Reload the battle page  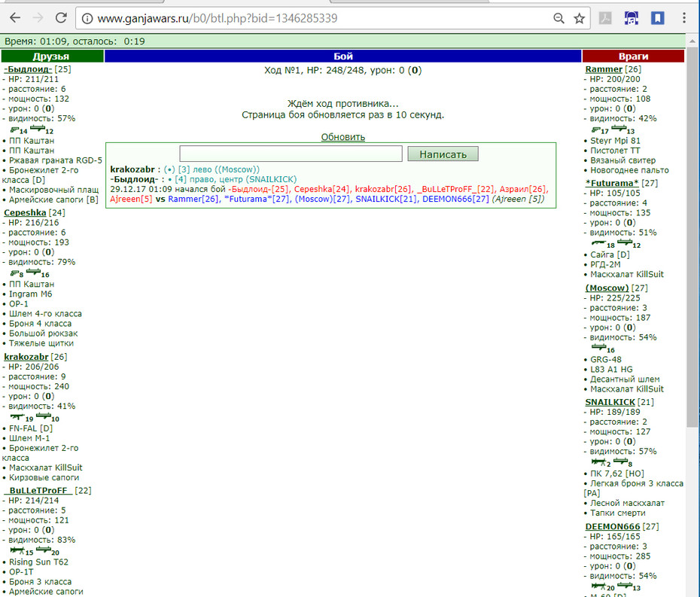tap(61, 18)
